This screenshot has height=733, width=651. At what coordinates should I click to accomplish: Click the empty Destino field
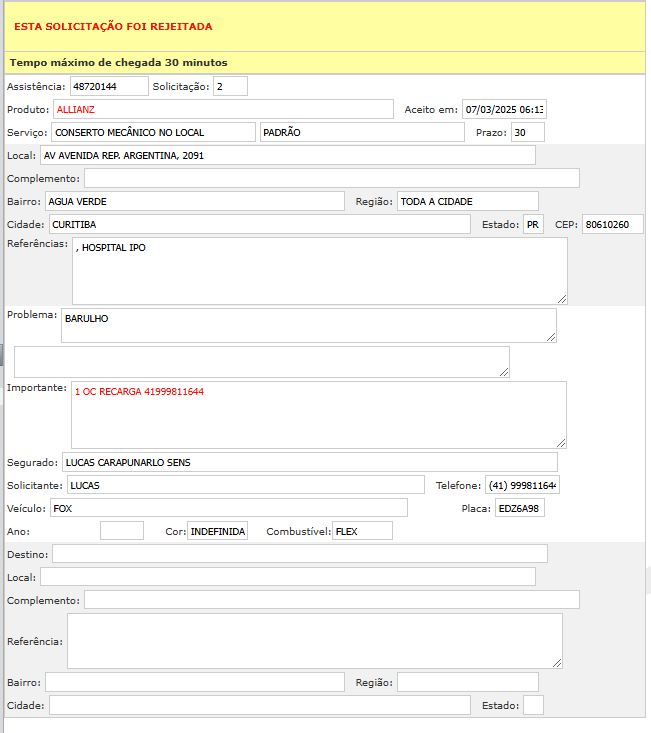[299, 553]
